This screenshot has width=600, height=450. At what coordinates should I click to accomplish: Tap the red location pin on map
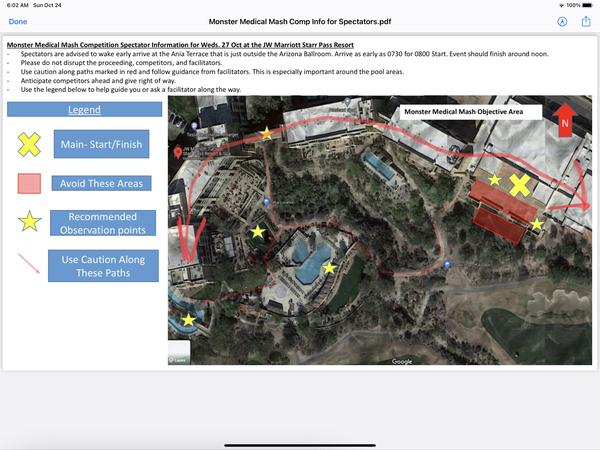(178, 152)
